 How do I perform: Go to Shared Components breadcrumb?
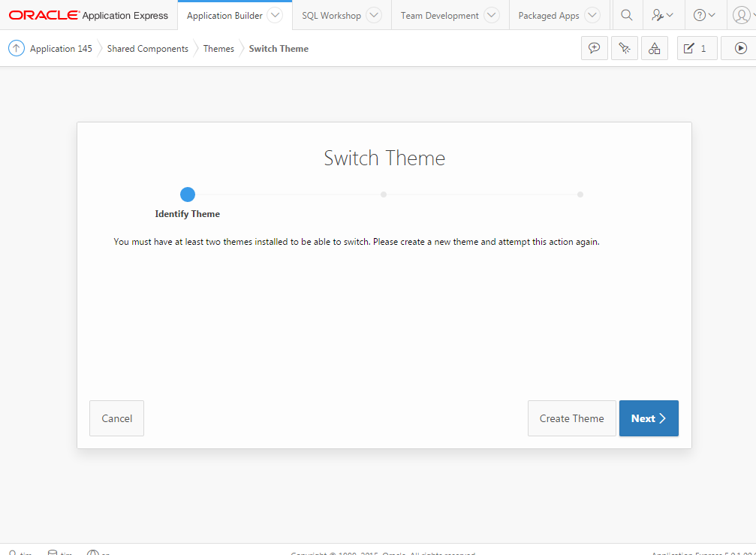pos(148,49)
